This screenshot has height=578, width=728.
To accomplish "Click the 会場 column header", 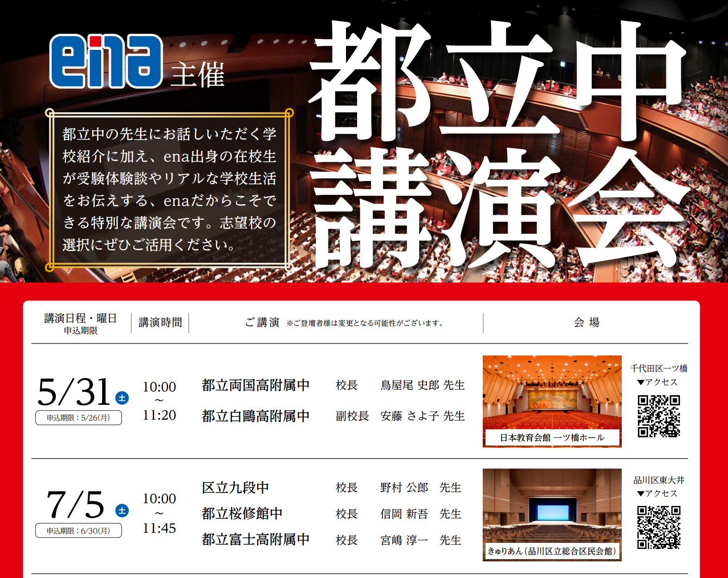I will tap(587, 322).
